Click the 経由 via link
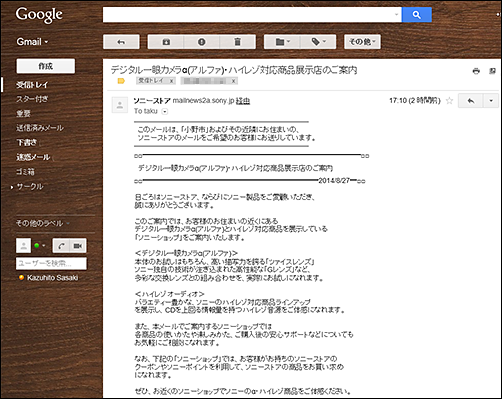 tap(243, 101)
